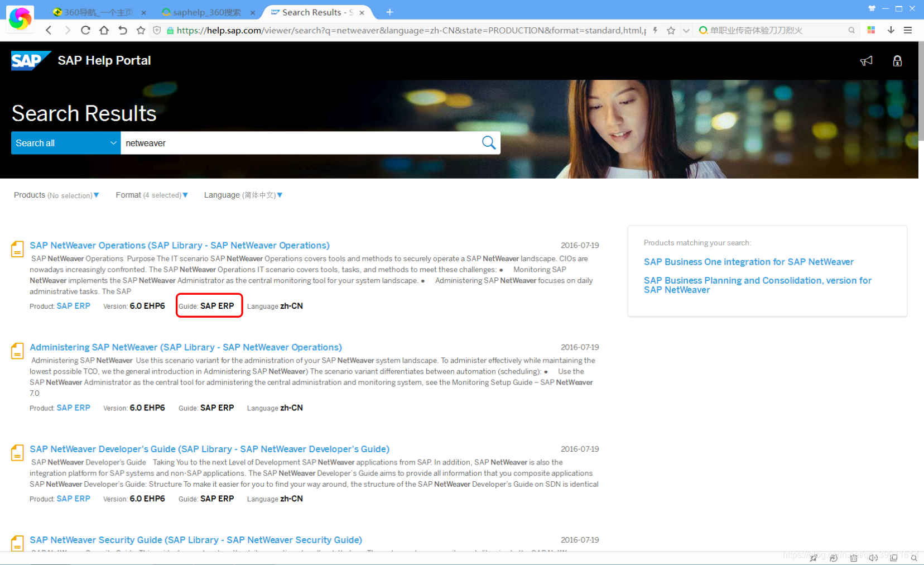
Task: Open SAP Business One integration for SAP NetWeaver
Action: (x=749, y=262)
